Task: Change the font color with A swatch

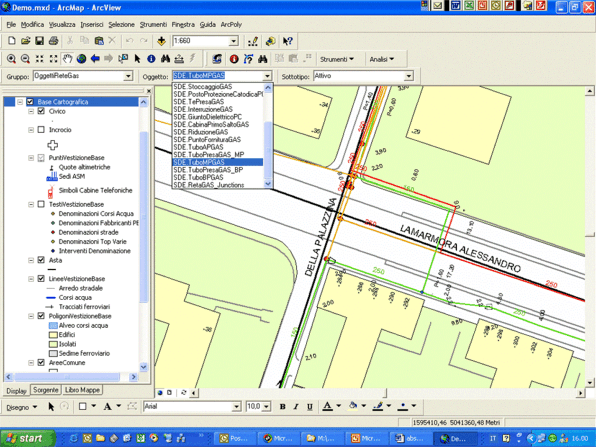Action: click(x=327, y=407)
